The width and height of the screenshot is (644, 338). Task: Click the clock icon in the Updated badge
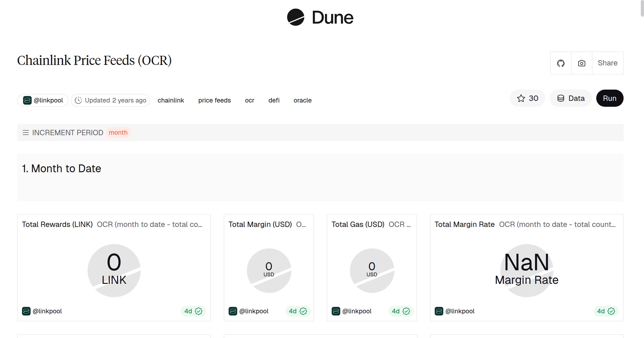pos(78,100)
